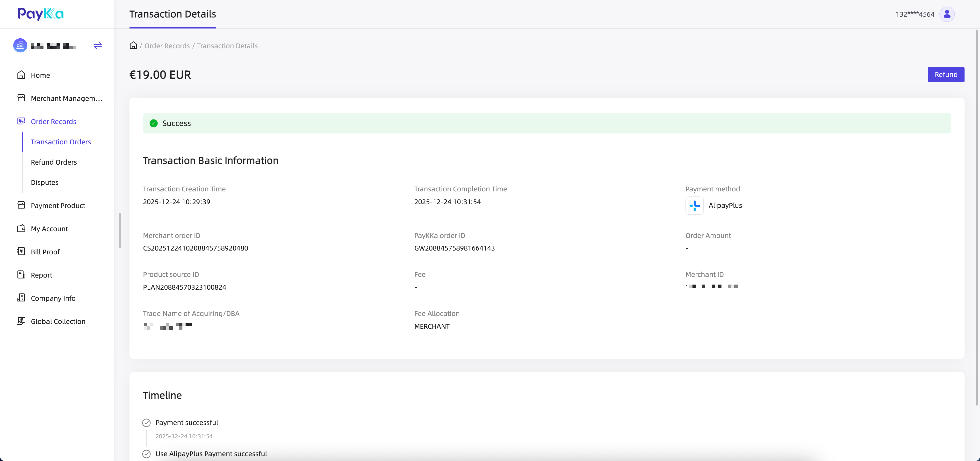980x461 pixels.
Task: Collapse the Order Records menu section
Action: [53, 122]
